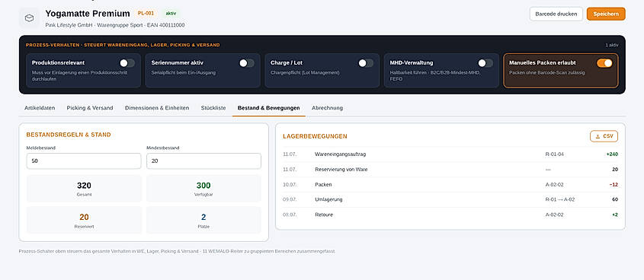The height and width of the screenshot is (280, 644).
Task: Click the 20 Reserviert stock tile
Action: 84,220
